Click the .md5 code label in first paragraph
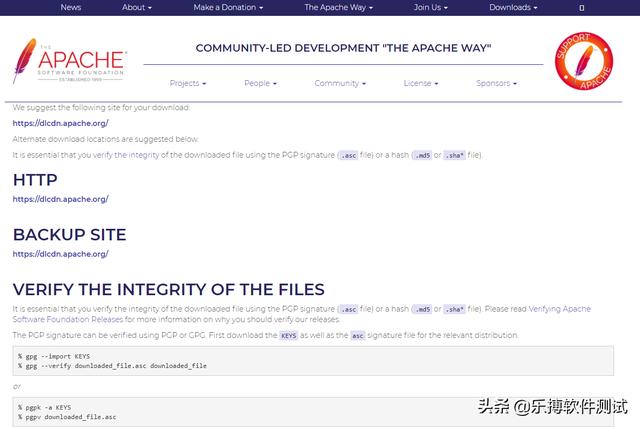This screenshot has width=640, height=427. point(422,155)
